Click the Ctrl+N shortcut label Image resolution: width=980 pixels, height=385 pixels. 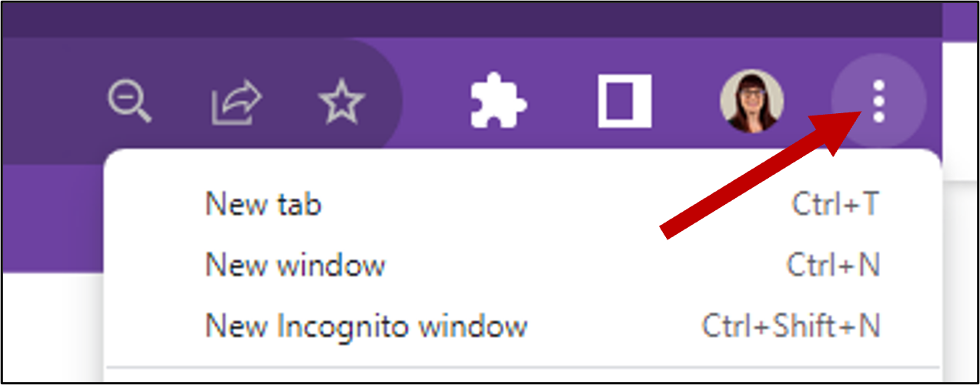[833, 266]
